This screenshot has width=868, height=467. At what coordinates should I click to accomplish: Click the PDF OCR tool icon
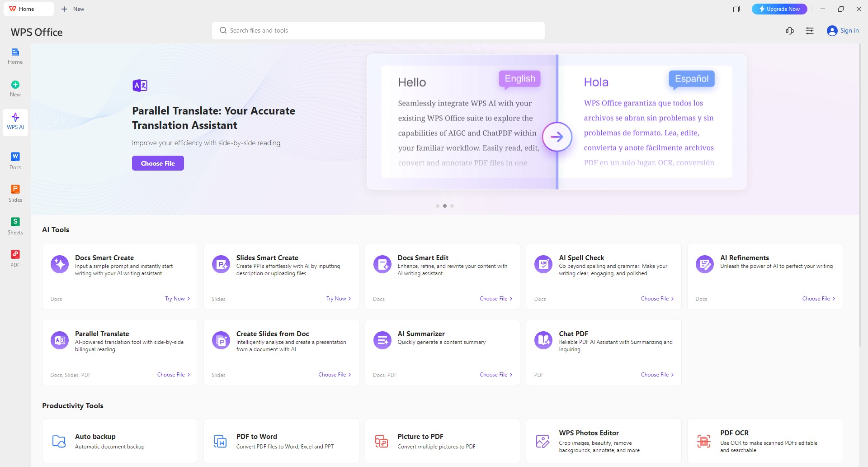pyautogui.click(x=704, y=441)
